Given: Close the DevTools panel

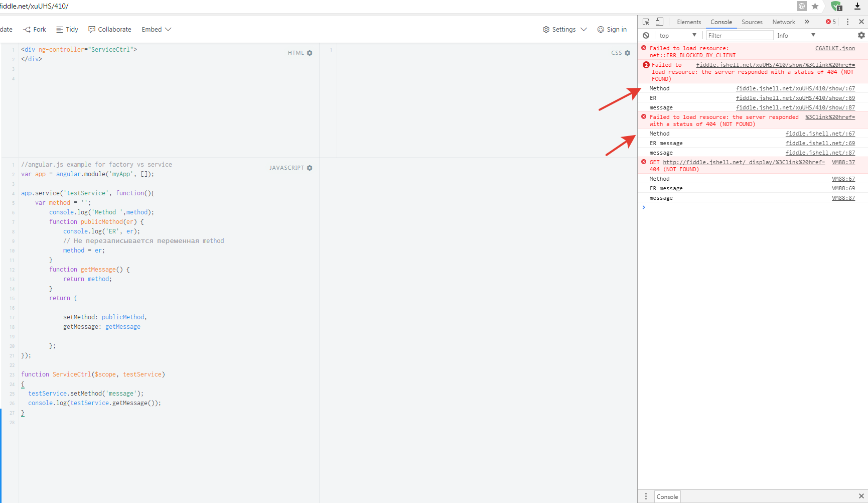Looking at the screenshot, I should pos(861,22).
